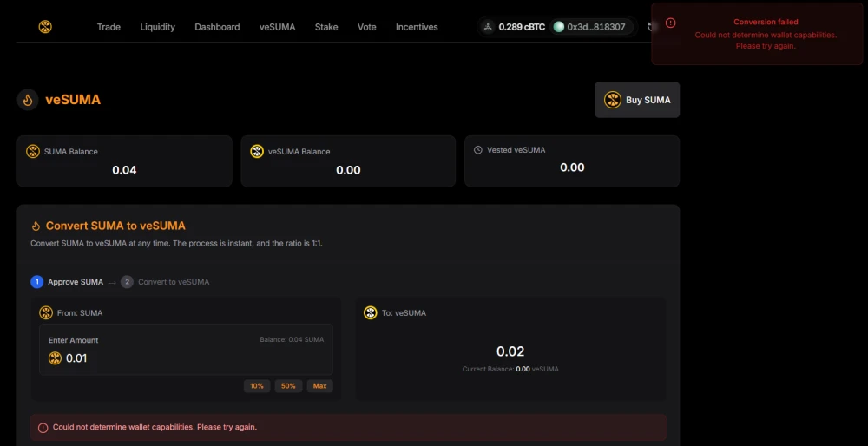Click the veSUMA Balance token icon

pyautogui.click(x=257, y=151)
